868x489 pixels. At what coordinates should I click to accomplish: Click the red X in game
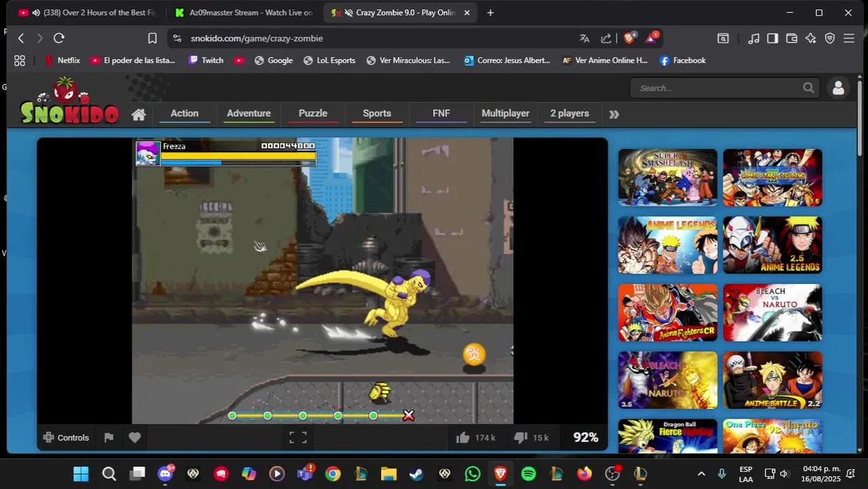click(x=408, y=415)
